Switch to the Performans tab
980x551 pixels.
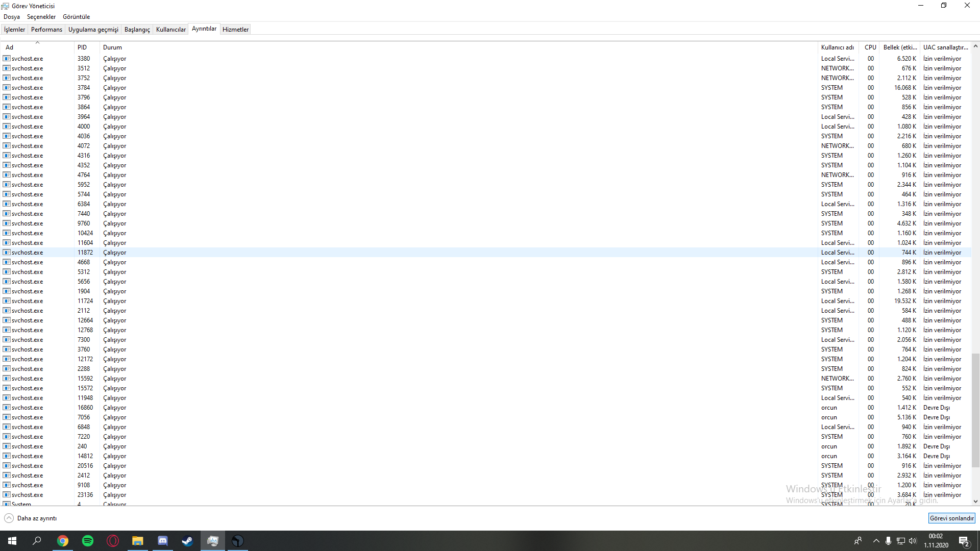(46, 30)
